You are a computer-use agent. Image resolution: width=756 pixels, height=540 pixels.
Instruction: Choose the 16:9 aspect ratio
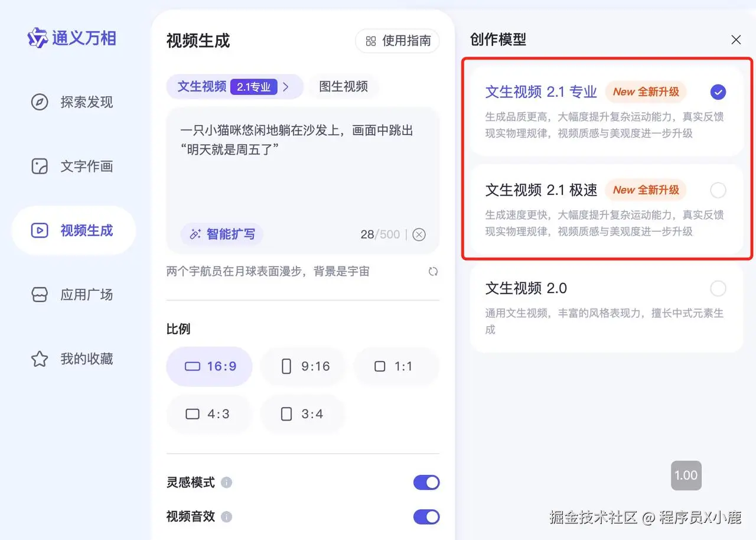point(210,366)
